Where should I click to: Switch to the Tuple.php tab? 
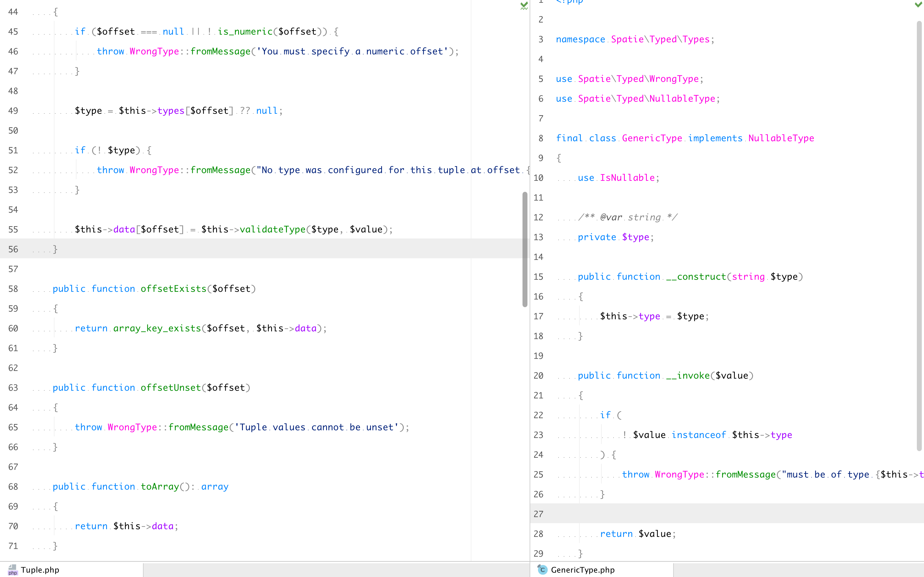pyautogui.click(x=40, y=569)
